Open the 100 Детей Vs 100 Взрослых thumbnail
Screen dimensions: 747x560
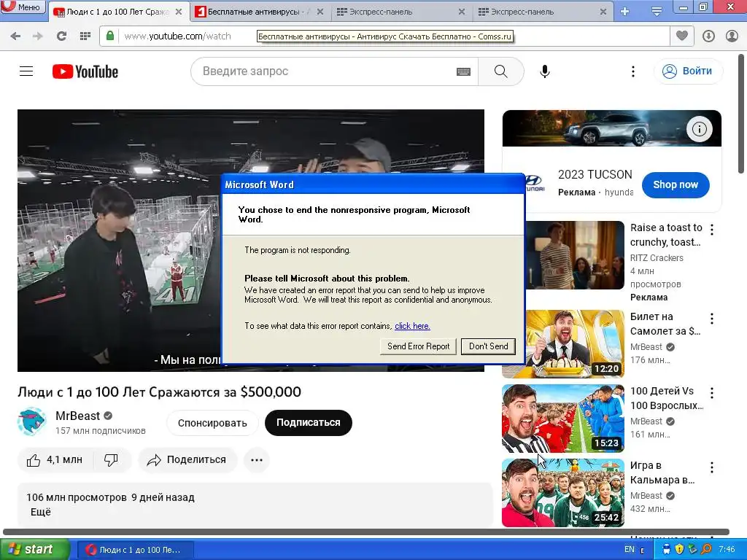click(563, 419)
